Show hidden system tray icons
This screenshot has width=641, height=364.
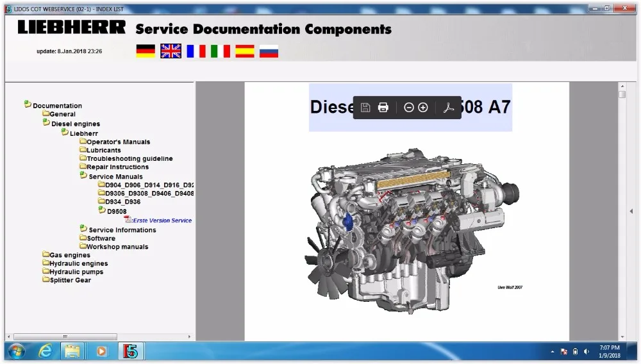tap(553, 351)
